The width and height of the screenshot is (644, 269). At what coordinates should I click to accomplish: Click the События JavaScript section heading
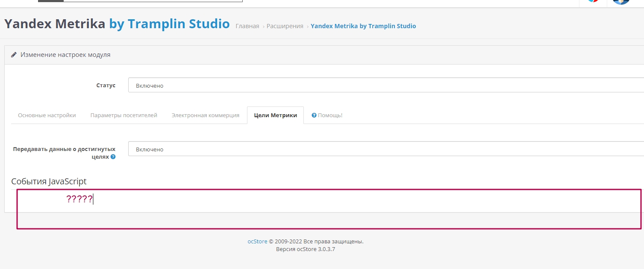click(49, 181)
